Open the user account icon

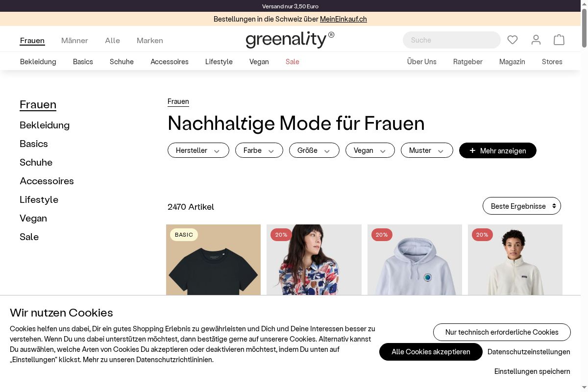(536, 40)
